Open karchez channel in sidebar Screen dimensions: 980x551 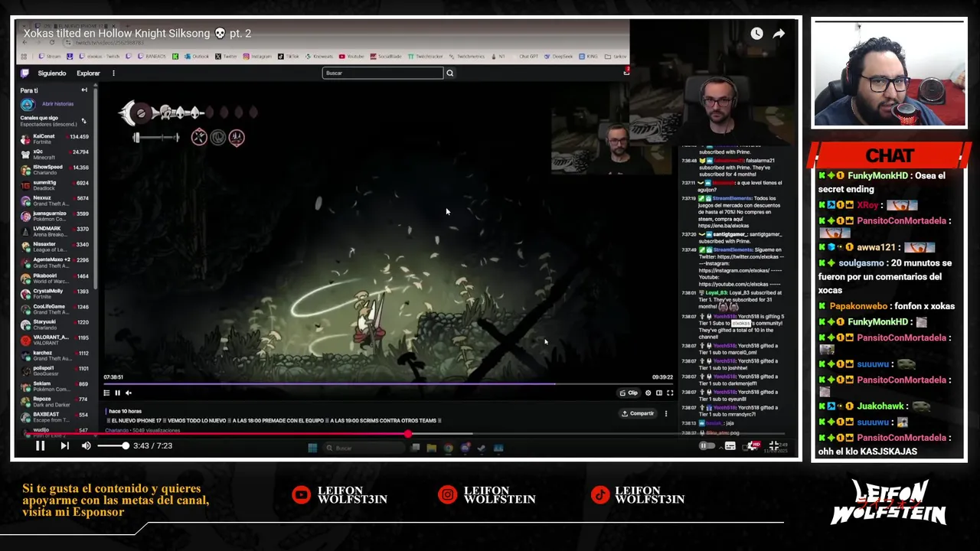coord(55,355)
